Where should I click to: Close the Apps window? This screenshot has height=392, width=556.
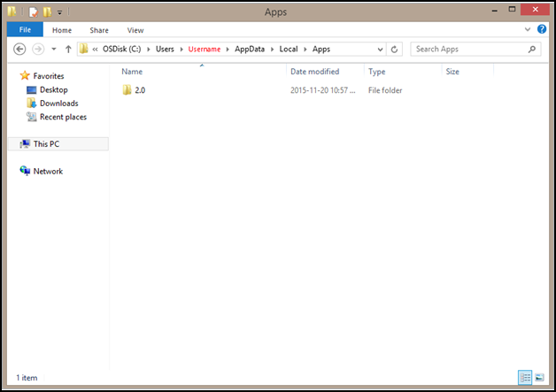(x=535, y=10)
